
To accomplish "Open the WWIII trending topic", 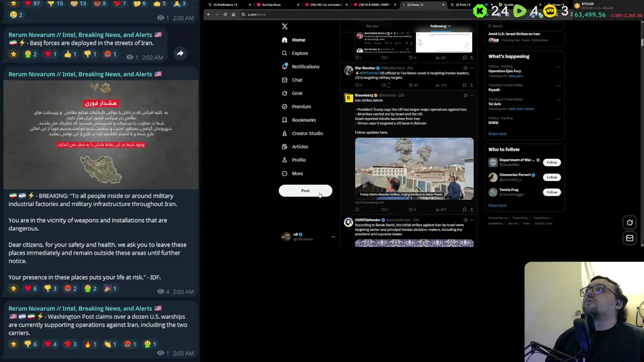I will (x=493, y=123).
